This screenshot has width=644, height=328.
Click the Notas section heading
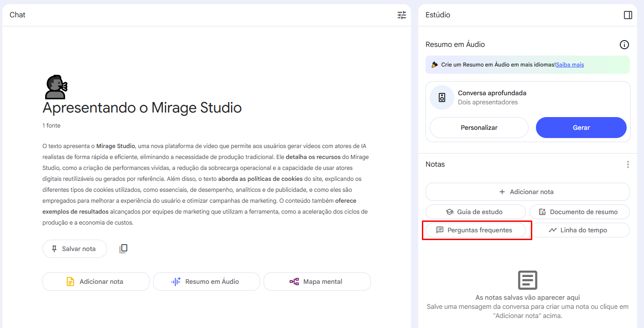(435, 164)
